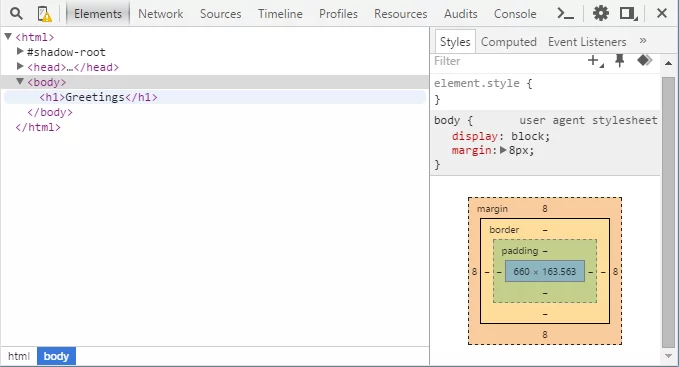The height and width of the screenshot is (367, 679).
Task: Click the animation controls diamond icon
Action: tap(644, 60)
